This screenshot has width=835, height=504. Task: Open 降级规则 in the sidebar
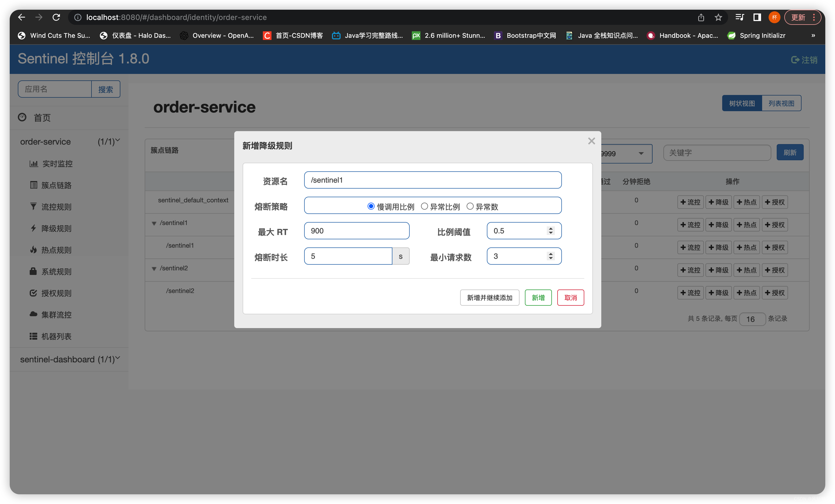coord(56,229)
